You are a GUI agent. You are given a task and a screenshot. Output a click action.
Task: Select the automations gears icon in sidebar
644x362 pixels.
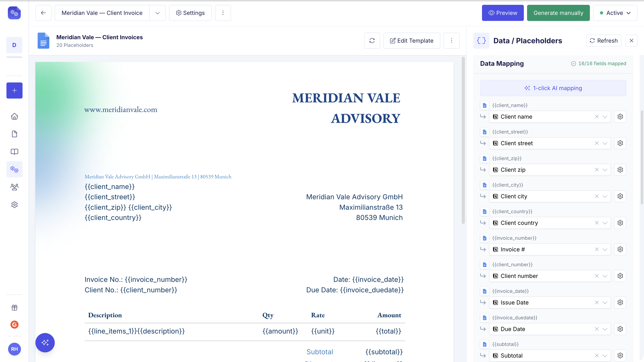click(x=14, y=169)
